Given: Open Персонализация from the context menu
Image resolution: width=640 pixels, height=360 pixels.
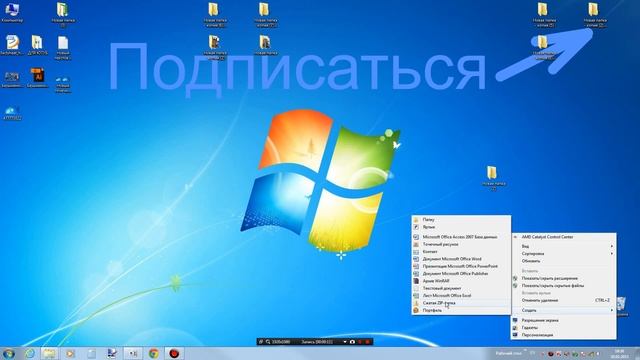Looking at the screenshot, I should coord(563,335).
